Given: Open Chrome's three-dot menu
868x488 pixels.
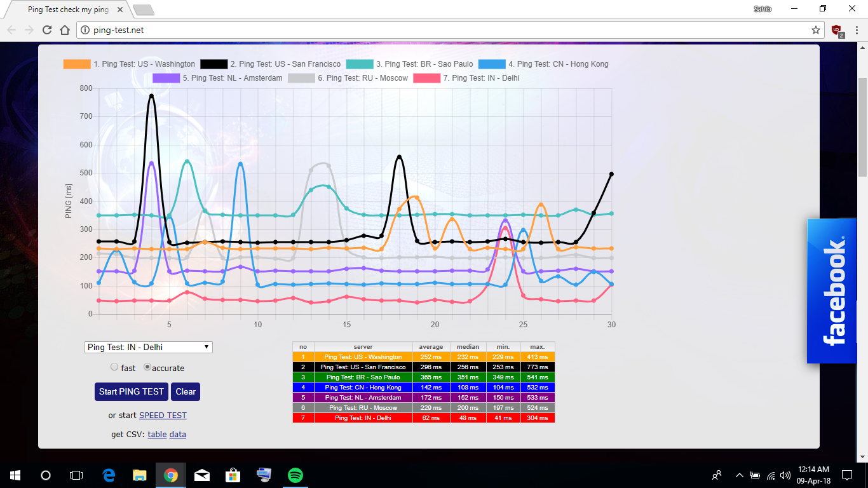Looking at the screenshot, I should pos(855,30).
